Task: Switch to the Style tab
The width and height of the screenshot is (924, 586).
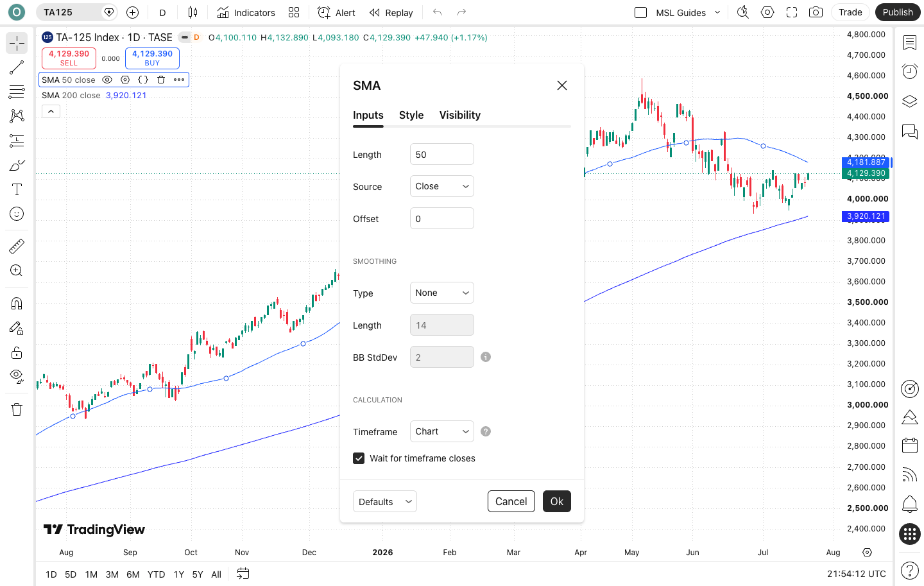Action: pos(411,115)
